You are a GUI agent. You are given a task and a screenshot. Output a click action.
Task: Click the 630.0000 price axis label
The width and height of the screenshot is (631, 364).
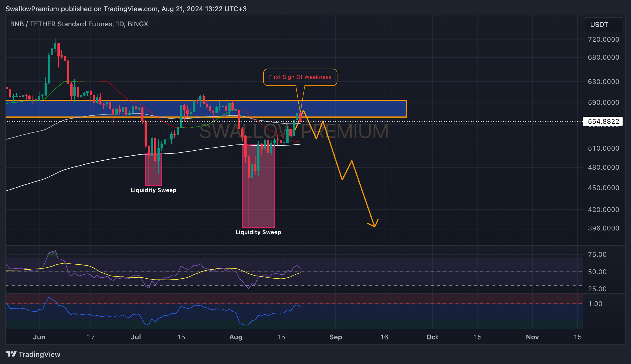[x=604, y=82]
